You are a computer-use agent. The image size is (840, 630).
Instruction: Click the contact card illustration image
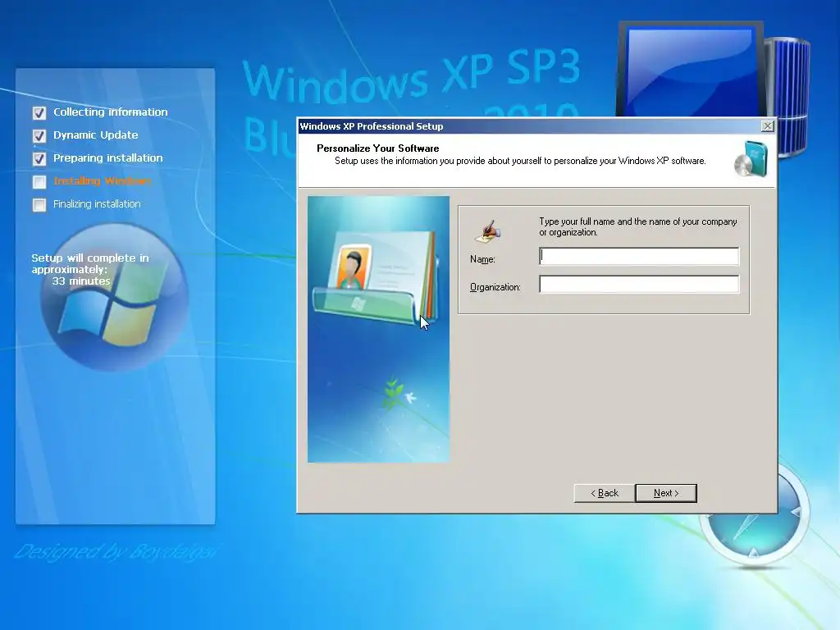point(378,329)
